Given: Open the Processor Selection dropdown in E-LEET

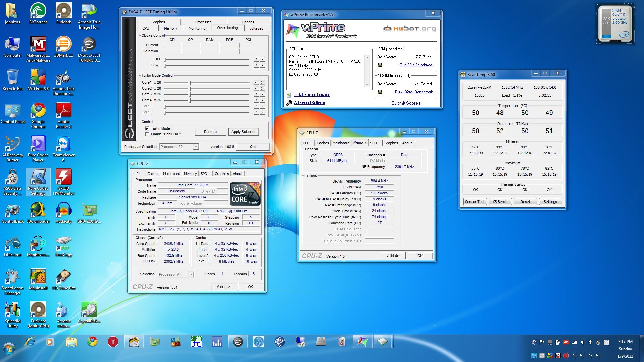Looking at the screenshot, I should coord(179,147).
